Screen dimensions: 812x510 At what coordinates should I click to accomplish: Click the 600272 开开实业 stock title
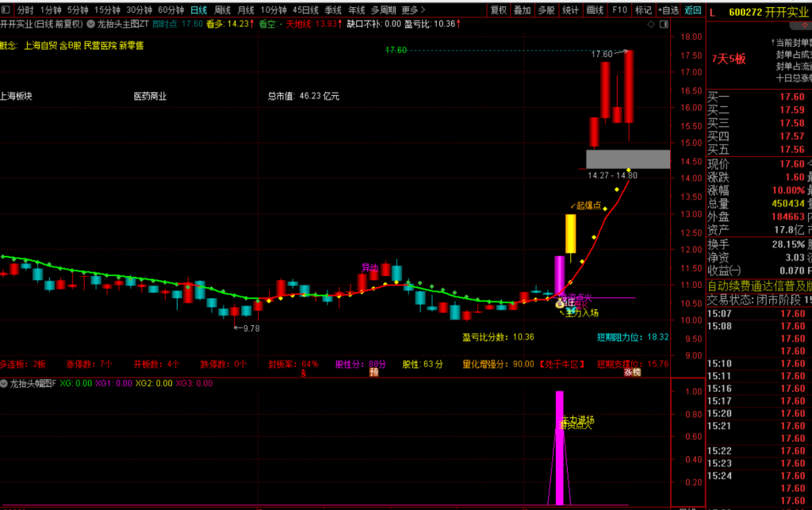tap(768, 13)
